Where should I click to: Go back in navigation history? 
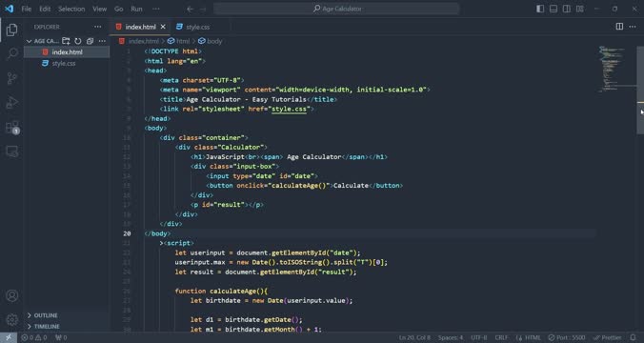pyautogui.click(x=190, y=9)
